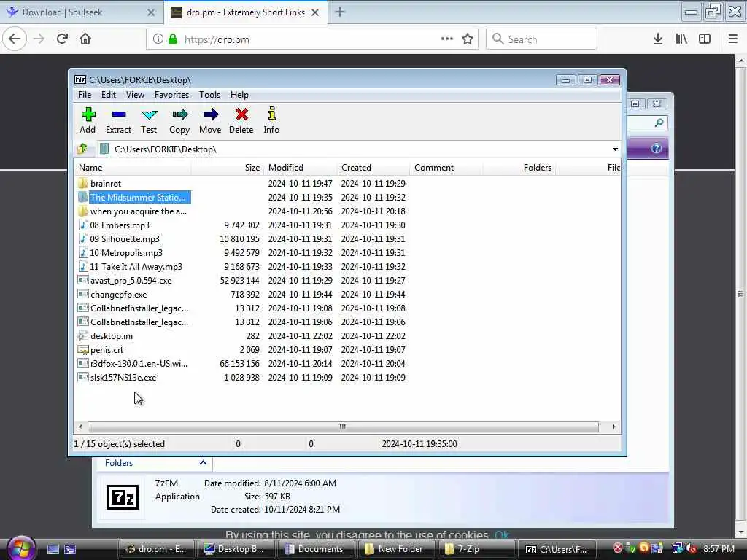Open the Favorites menu
Image resolution: width=747 pixels, height=560 pixels.
[171, 95]
